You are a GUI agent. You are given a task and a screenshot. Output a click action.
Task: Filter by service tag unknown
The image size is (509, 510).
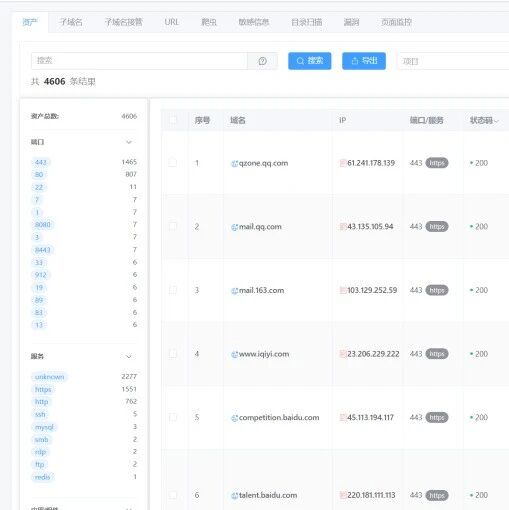(49, 377)
